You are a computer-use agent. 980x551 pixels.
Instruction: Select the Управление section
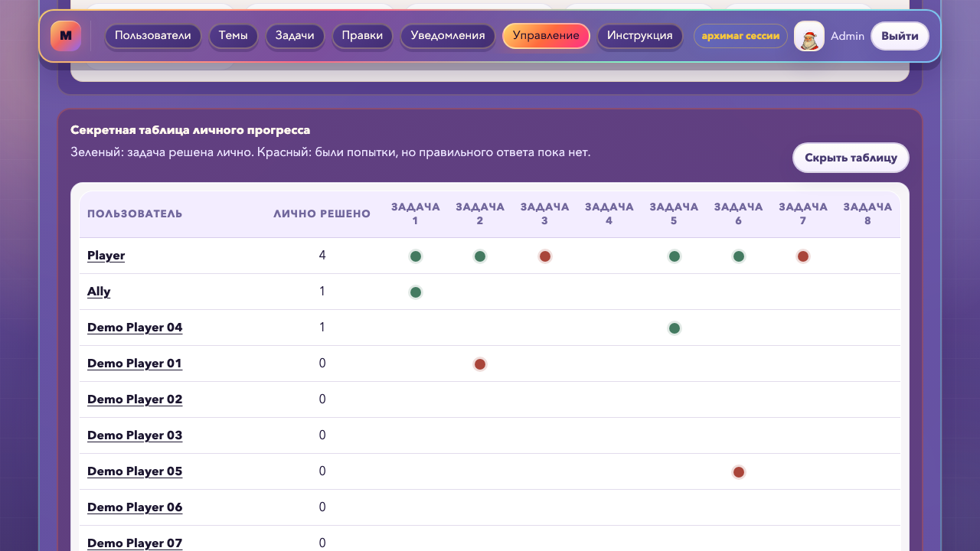[546, 36]
